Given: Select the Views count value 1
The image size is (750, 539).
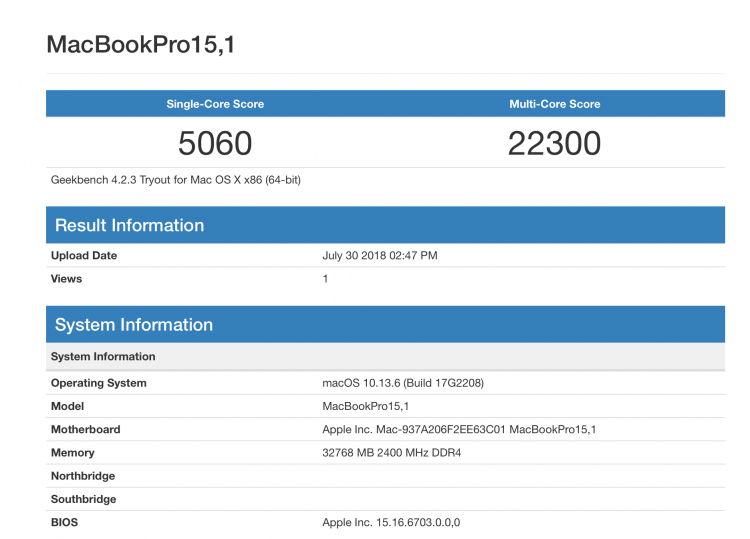Looking at the screenshot, I should click(325, 279).
